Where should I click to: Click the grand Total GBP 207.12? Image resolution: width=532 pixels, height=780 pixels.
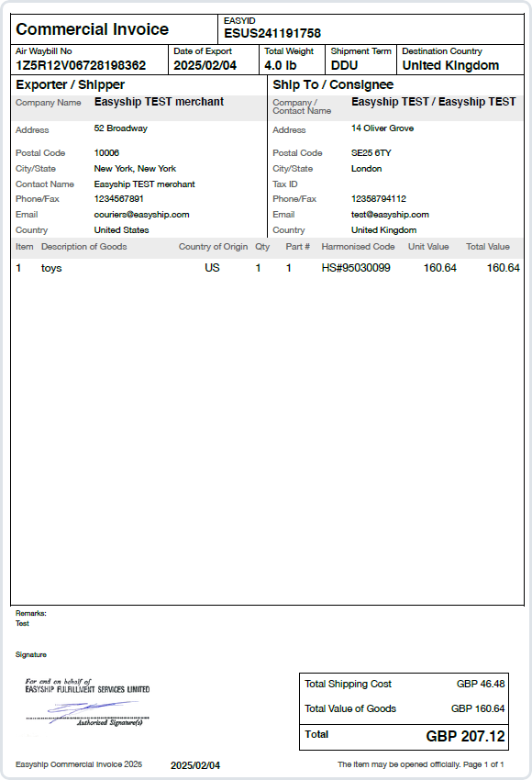pyautogui.click(x=465, y=736)
